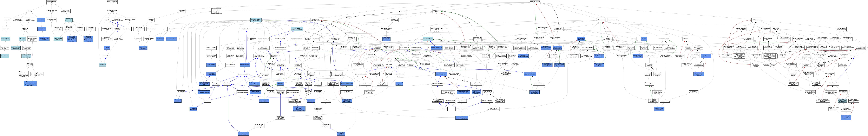
Task: Click the blue "protein binding" node
Action: [41, 20]
